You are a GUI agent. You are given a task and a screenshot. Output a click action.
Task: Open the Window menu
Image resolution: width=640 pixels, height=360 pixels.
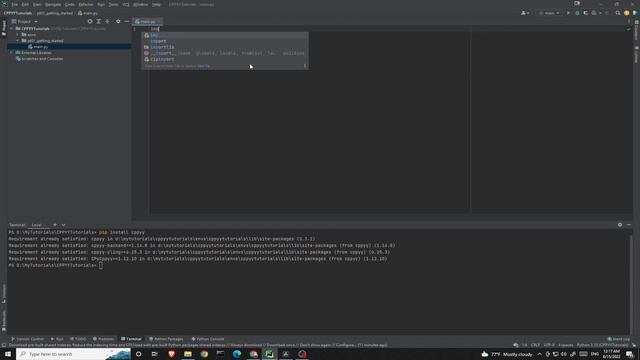coord(140,4)
